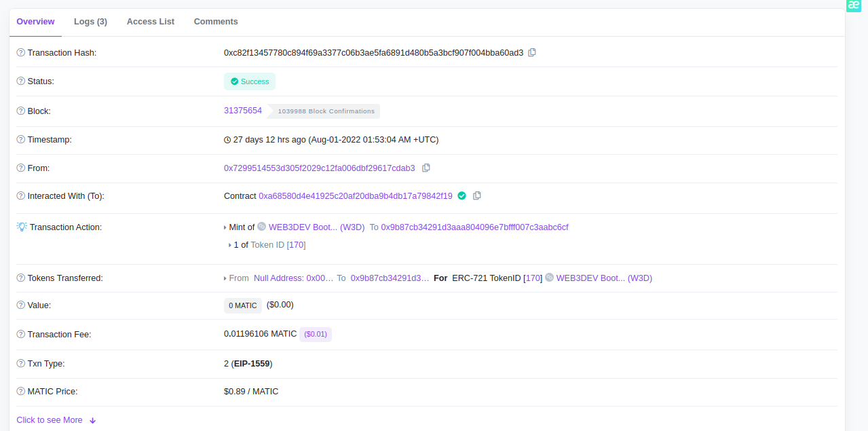Open the Comments tab
The width and height of the screenshot is (868, 431).
(x=216, y=22)
